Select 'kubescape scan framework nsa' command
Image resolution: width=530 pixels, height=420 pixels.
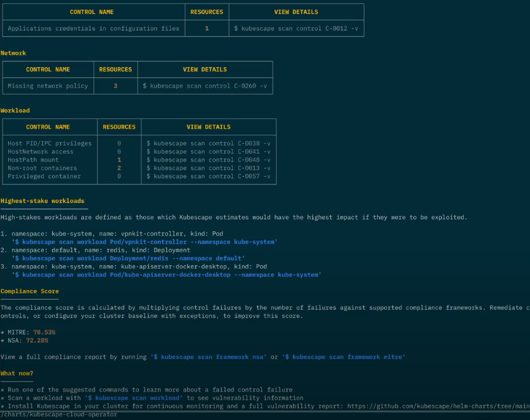pyautogui.click(x=208, y=357)
